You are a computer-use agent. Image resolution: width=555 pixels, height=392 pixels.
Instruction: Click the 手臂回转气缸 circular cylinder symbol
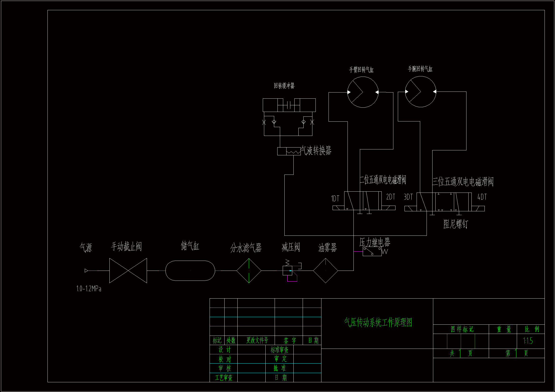362,92
